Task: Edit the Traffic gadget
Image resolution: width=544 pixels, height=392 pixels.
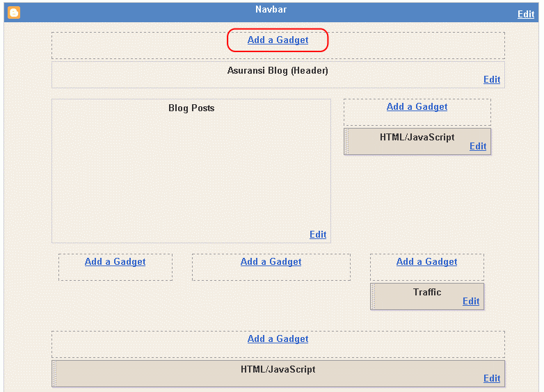Action: tap(471, 301)
